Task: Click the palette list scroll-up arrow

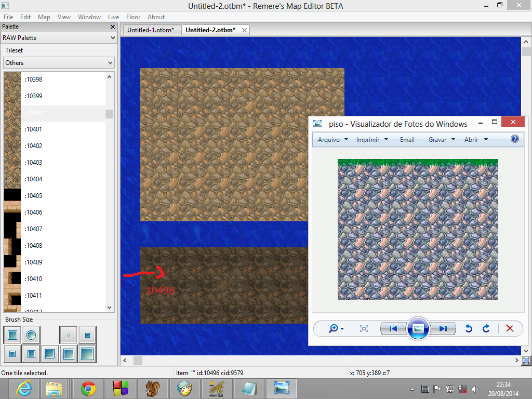Action: coord(109,77)
